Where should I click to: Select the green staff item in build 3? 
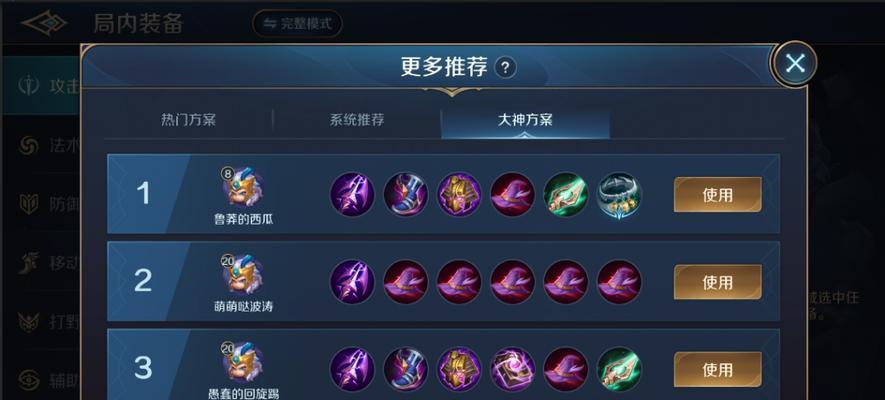pos(619,370)
